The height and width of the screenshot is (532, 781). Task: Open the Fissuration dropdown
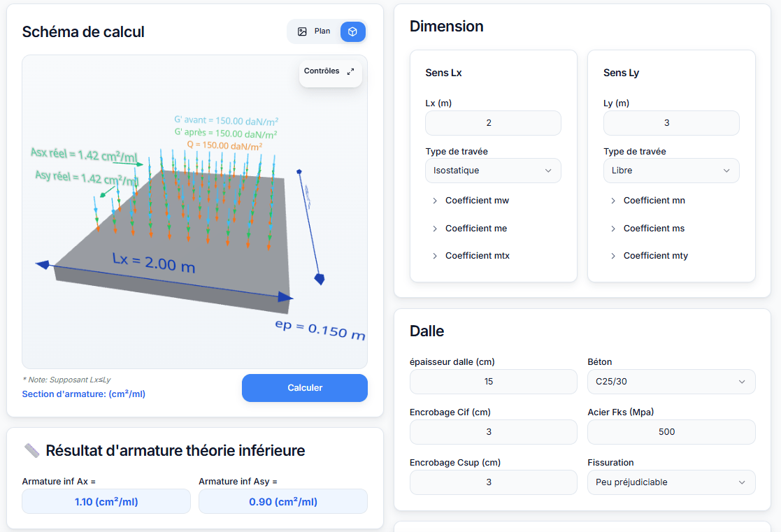click(x=671, y=482)
